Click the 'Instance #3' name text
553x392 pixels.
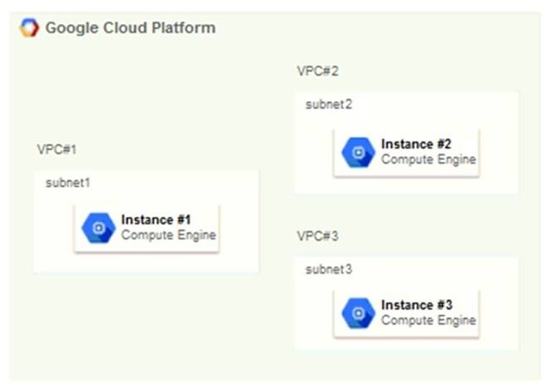click(417, 305)
